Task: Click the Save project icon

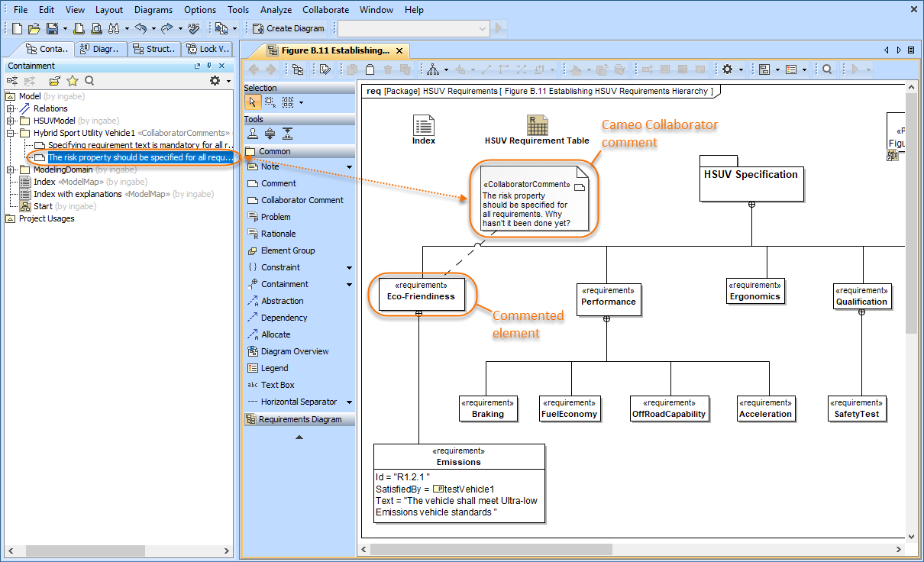Action: [52, 28]
